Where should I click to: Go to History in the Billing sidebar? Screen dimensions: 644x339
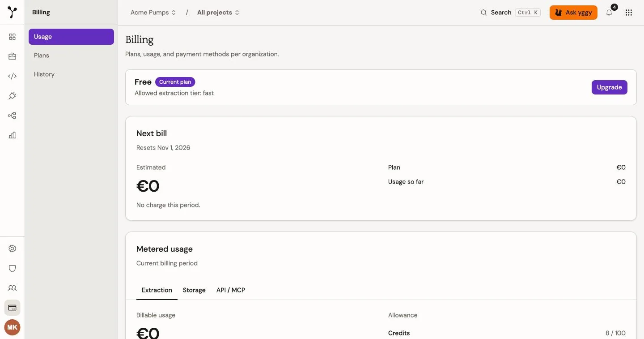[71, 74]
